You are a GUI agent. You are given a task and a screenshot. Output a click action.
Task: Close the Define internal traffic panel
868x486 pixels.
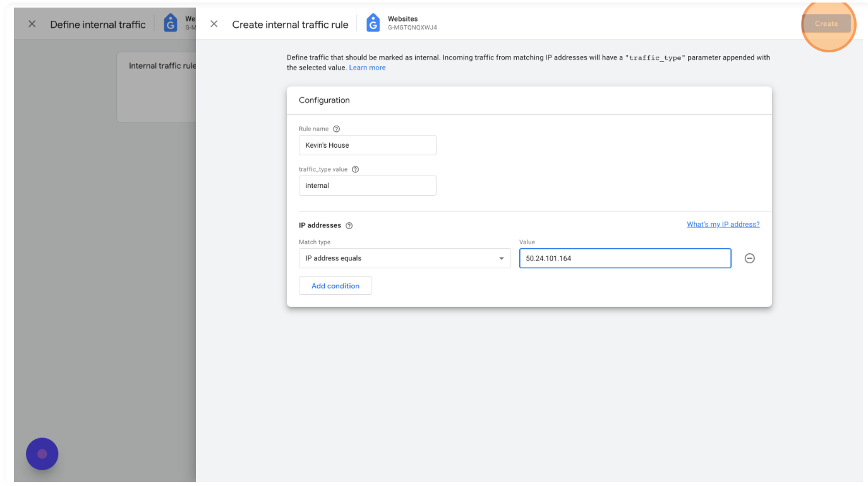tap(32, 24)
